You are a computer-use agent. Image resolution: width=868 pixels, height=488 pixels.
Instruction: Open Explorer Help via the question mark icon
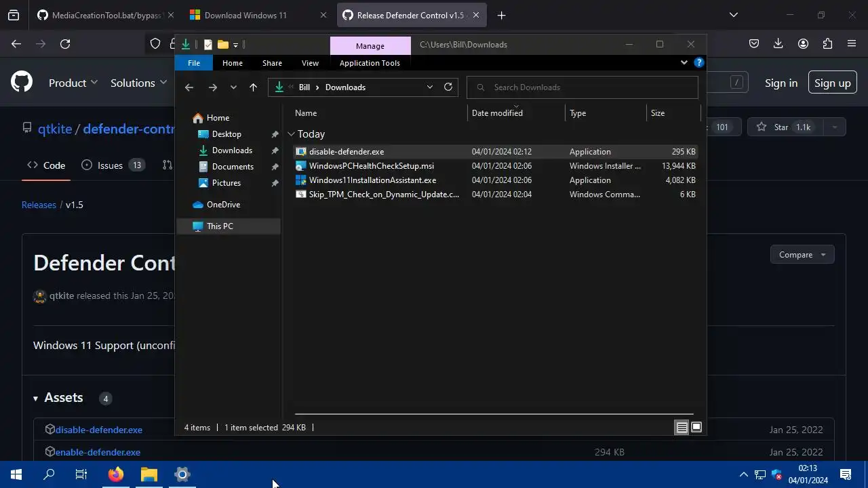pyautogui.click(x=699, y=62)
